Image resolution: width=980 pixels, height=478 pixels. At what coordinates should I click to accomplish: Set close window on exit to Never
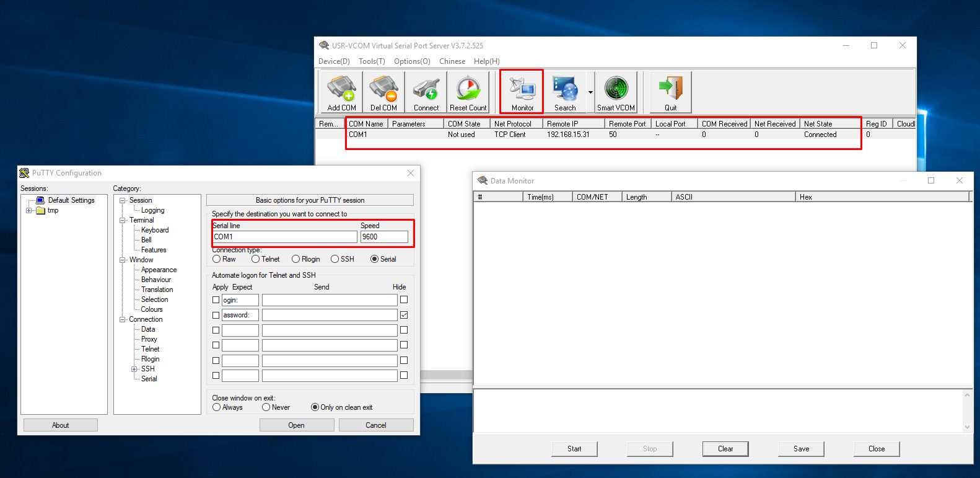pos(266,407)
